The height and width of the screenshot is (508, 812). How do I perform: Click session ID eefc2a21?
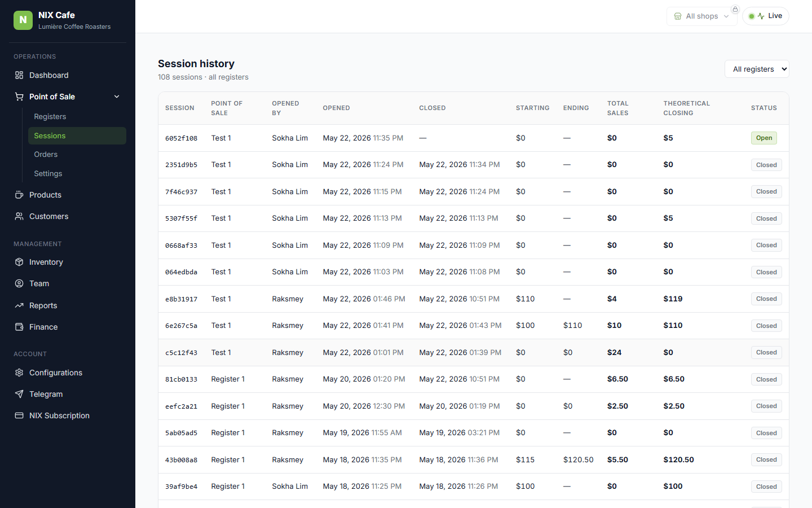[181, 406]
